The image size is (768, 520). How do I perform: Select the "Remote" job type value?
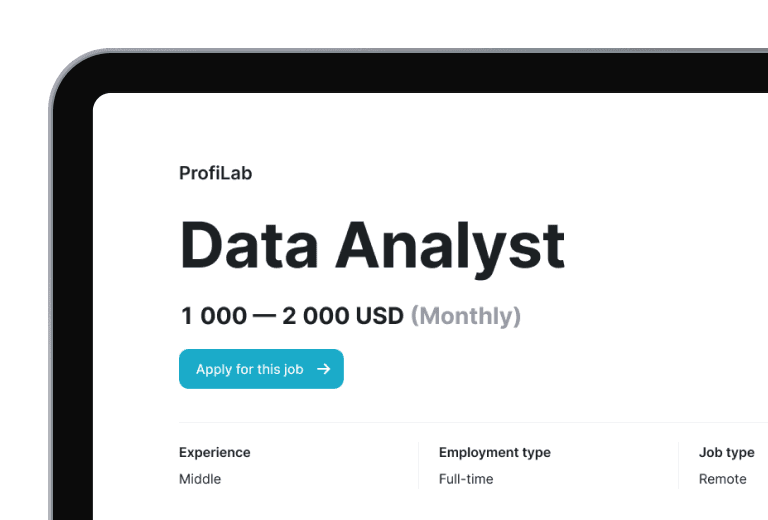click(x=722, y=479)
